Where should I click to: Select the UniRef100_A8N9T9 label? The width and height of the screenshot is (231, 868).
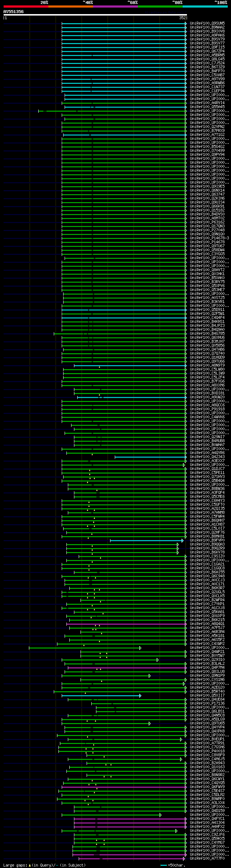click(207, 365)
